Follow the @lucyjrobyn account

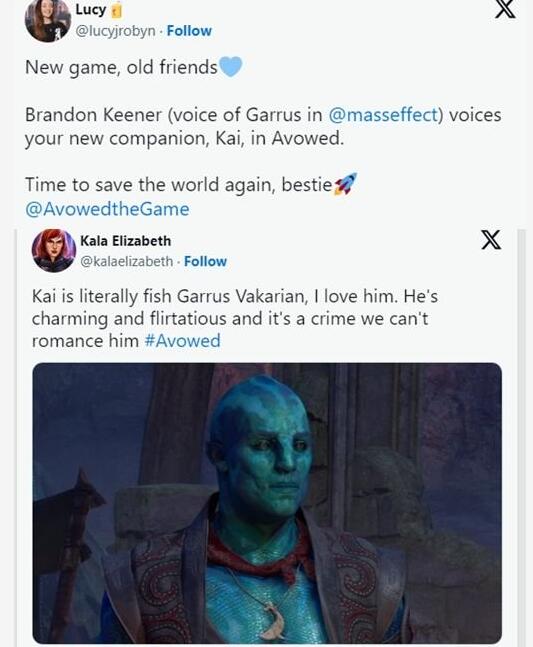point(189,31)
